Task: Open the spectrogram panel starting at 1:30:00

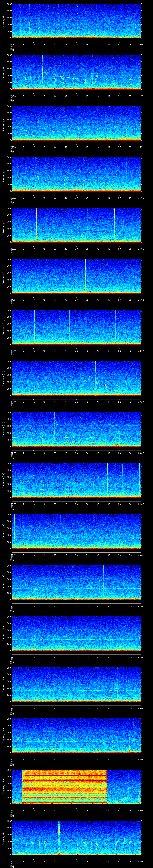Action: (77, 72)
